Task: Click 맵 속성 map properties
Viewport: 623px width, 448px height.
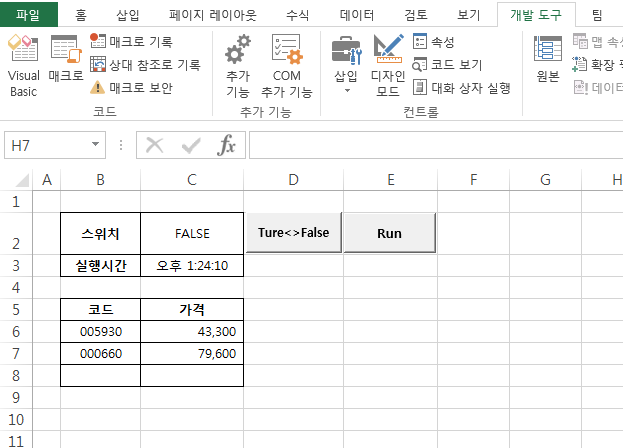Action: 596,41
